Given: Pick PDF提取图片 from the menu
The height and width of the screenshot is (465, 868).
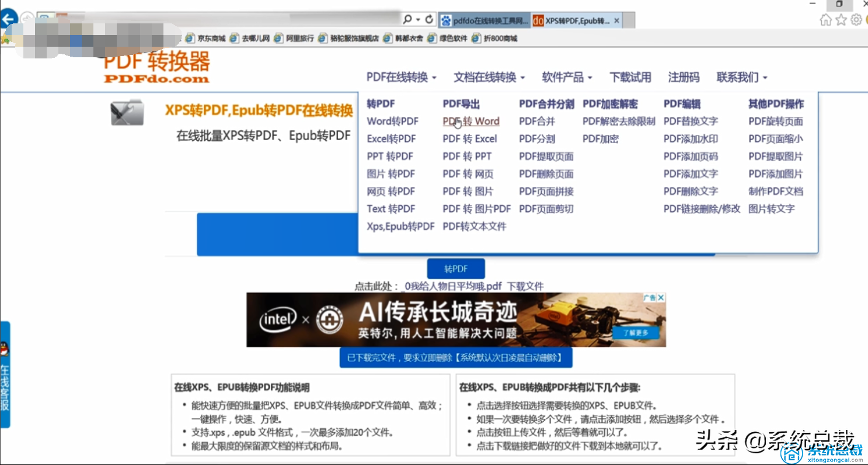Looking at the screenshot, I should 776,157.
